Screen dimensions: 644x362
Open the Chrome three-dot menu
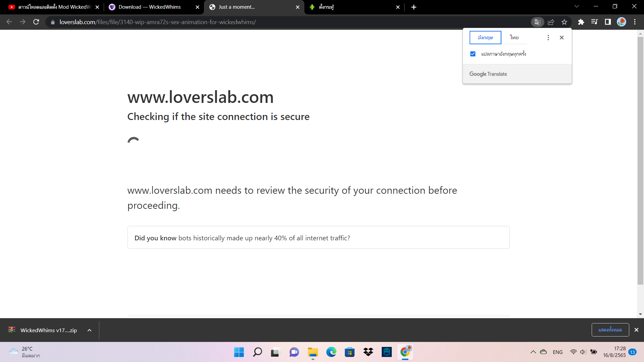635,22
